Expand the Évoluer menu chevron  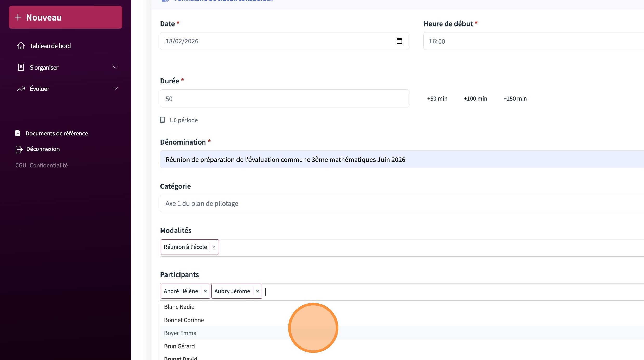(x=115, y=89)
